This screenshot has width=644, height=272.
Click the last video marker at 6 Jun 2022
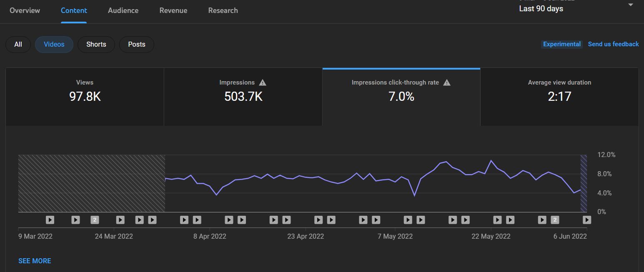click(586, 220)
